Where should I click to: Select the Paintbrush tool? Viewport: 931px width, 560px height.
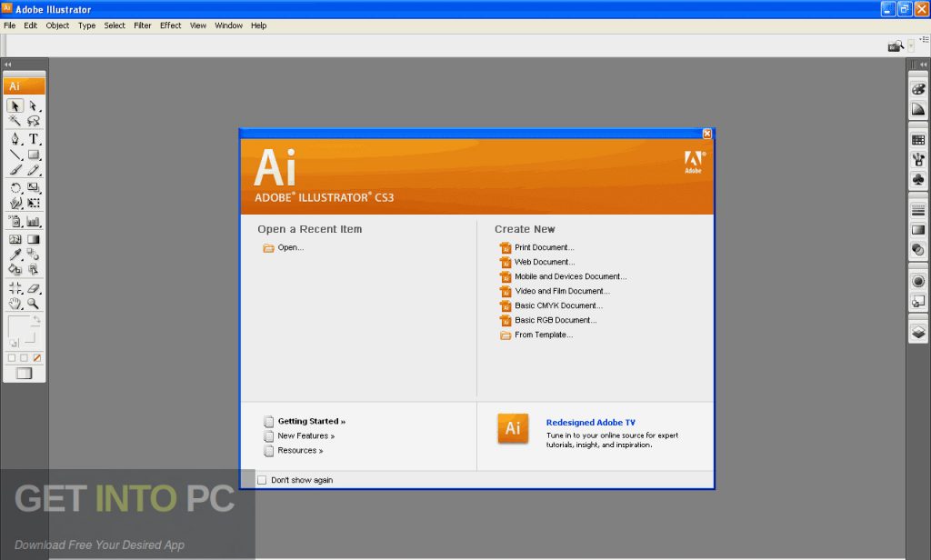point(15,170)
